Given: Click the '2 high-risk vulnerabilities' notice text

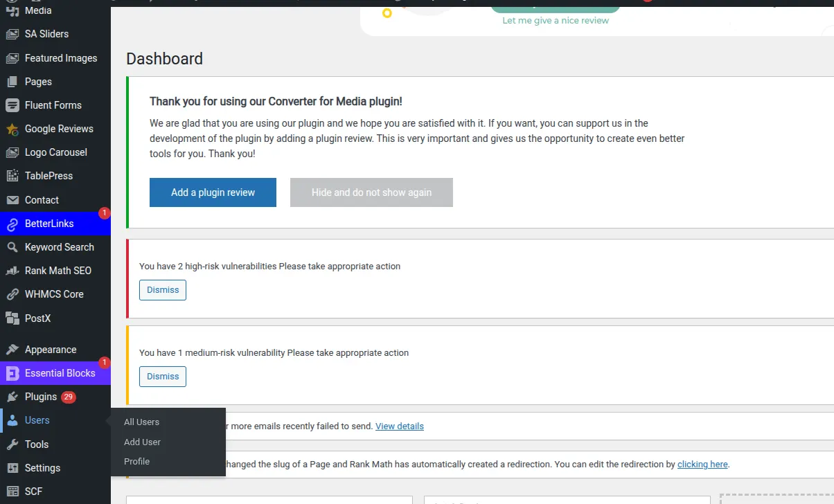Looking at the screenshot, I should 269,266.
